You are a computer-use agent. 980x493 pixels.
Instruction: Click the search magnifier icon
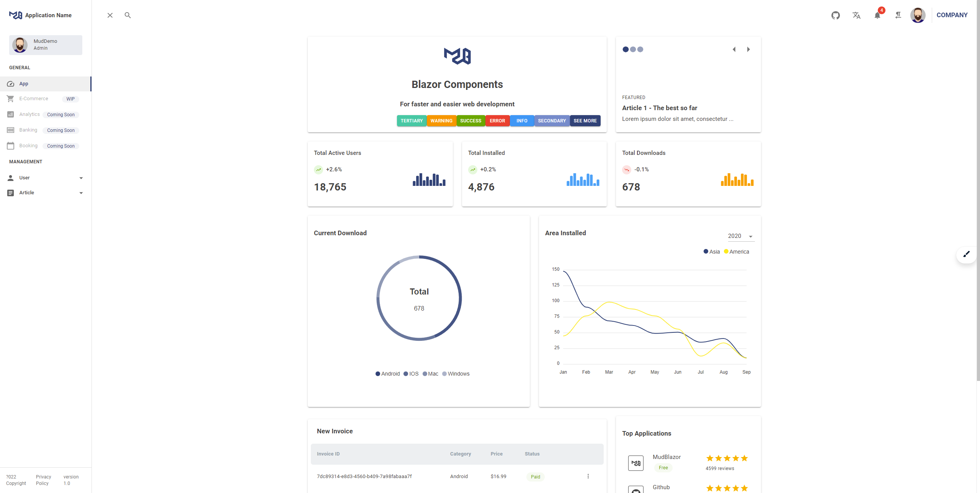pyautogui.click(x=128, y=15)
